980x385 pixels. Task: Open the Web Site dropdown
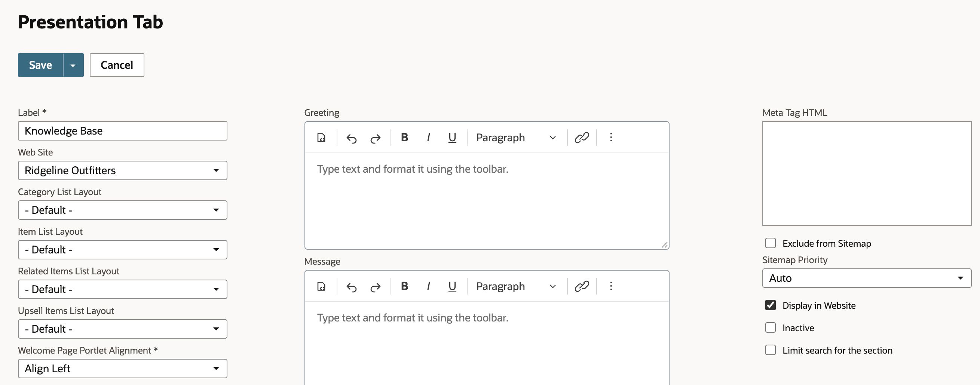tap(123, 170)
